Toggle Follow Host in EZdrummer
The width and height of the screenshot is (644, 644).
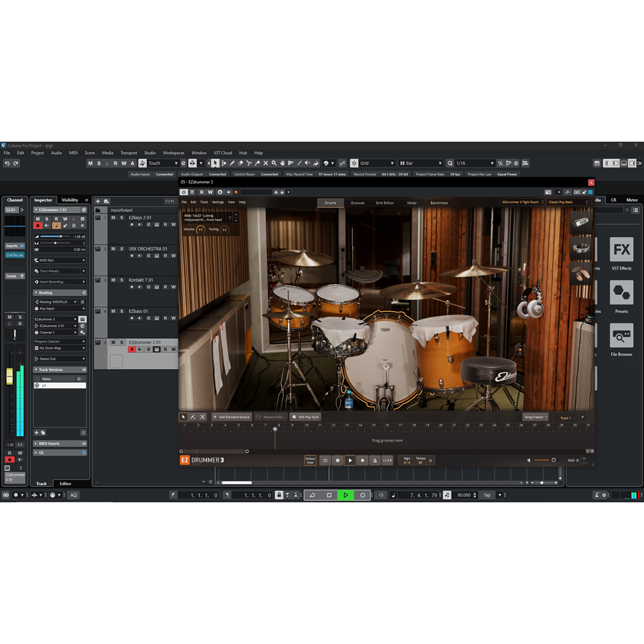click(x=310, y=460)
